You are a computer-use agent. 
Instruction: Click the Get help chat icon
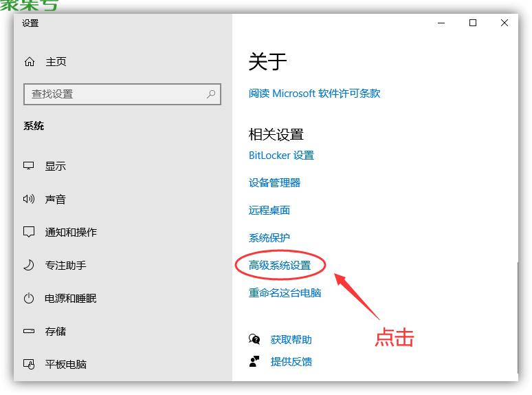coord(255,339)
